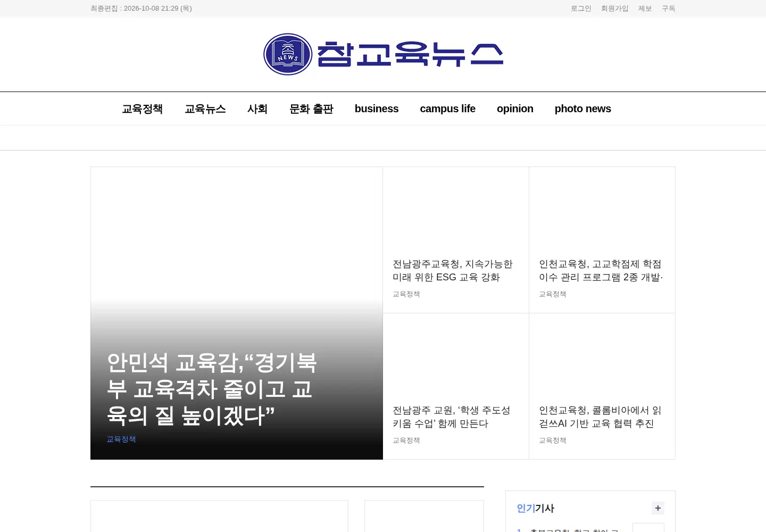Open the 인천교육청 고교학점제 article
The height and width of the screenshot is (532, 766).
pos(601,271)
